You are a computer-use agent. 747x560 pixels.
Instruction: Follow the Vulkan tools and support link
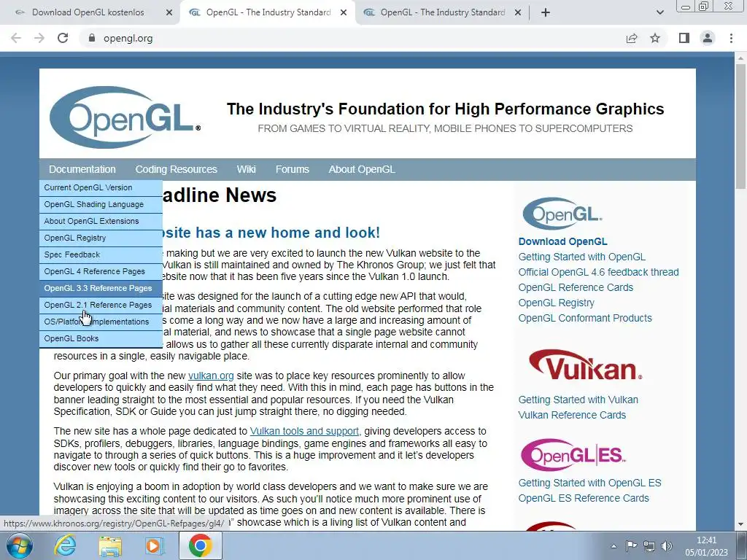coord(304,431)
